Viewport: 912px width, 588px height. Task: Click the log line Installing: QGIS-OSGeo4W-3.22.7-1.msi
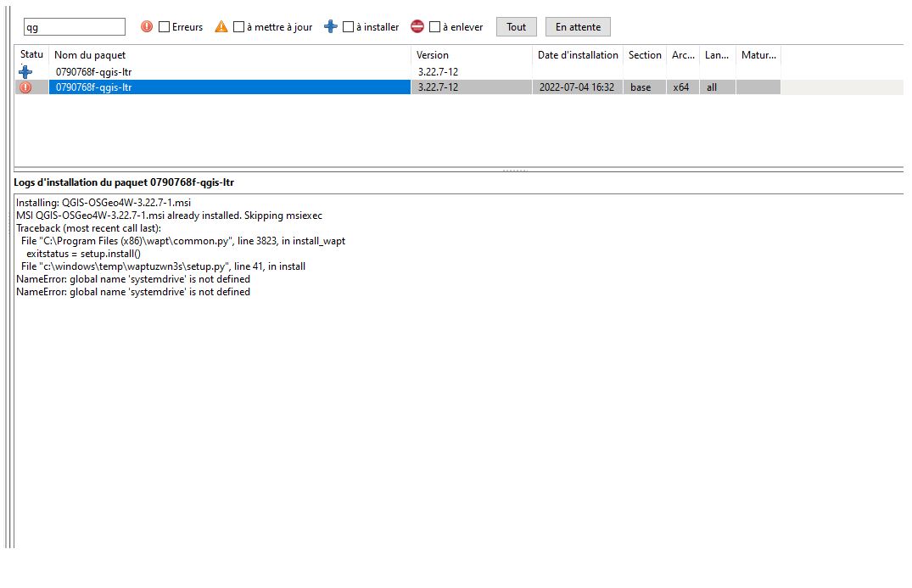point(104,203)
